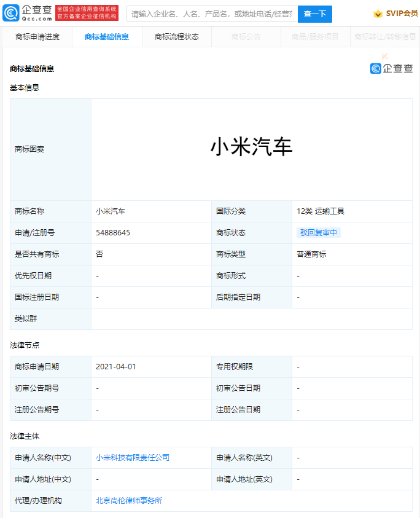Open the 北京尚伦律师事务所 agency link
Image resolution: width=420 pixels, height=518 pixels.
129,501
